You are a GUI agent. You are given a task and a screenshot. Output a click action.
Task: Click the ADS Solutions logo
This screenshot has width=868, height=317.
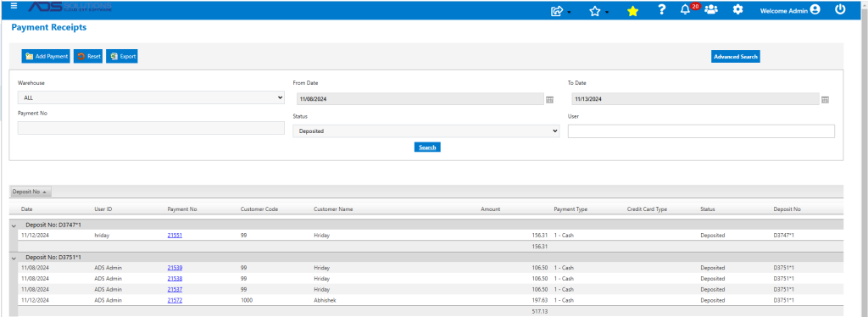coord(70,7)
